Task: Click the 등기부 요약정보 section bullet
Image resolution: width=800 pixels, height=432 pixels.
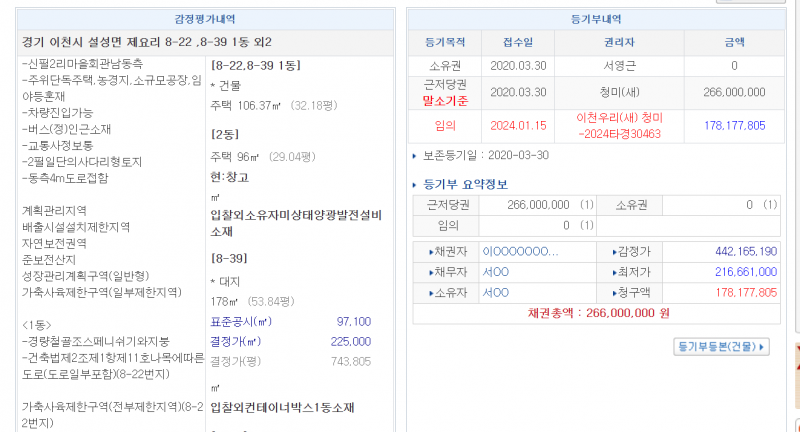Action: [417, 184]
